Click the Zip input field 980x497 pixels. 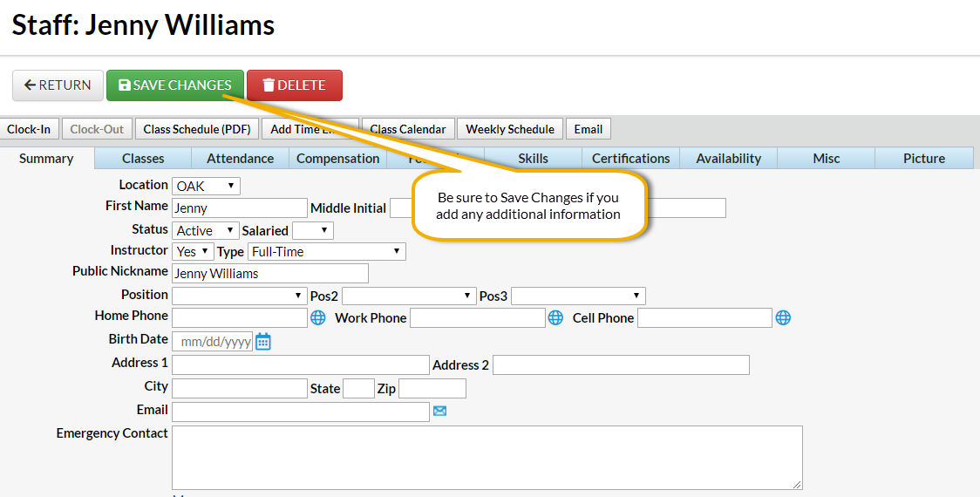coord(432,388)
